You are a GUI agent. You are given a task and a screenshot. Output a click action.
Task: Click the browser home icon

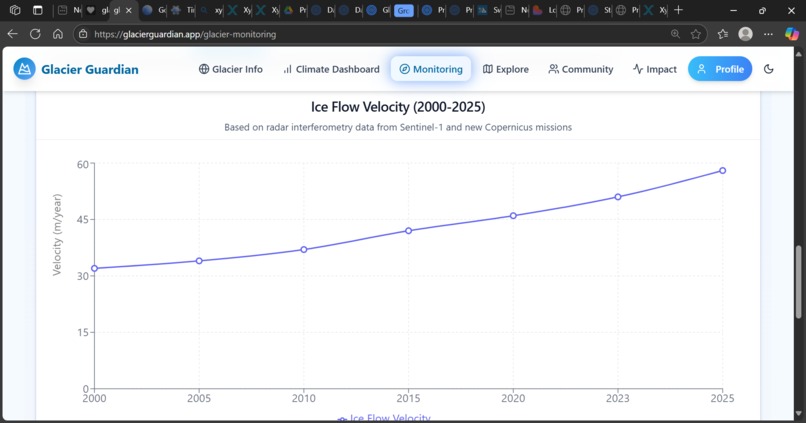point(58,34)
